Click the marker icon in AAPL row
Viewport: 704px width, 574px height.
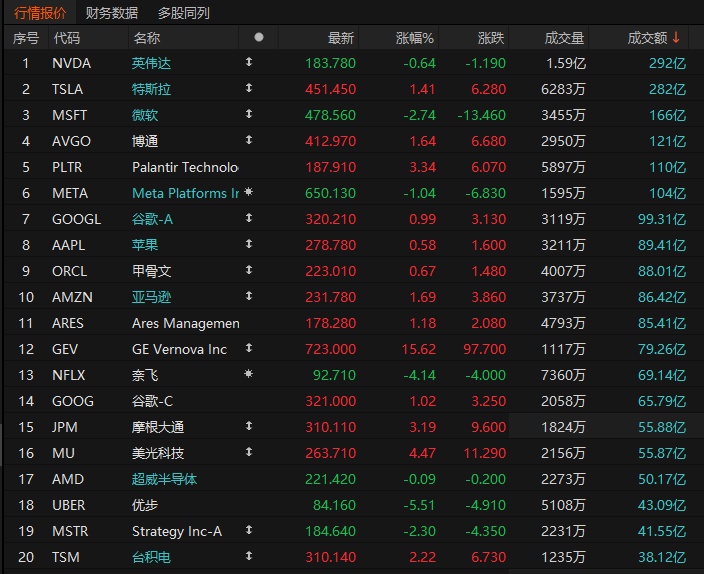(249, 244)
